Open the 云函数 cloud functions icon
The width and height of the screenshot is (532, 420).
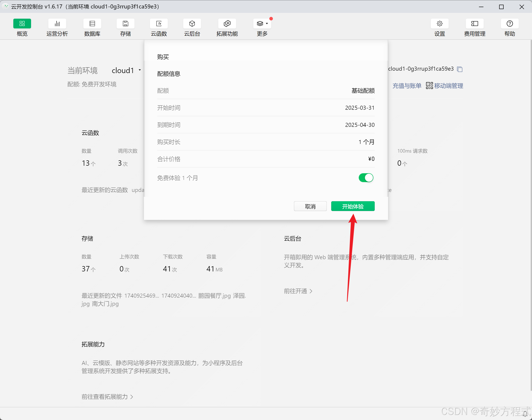(x=159, y=24)
